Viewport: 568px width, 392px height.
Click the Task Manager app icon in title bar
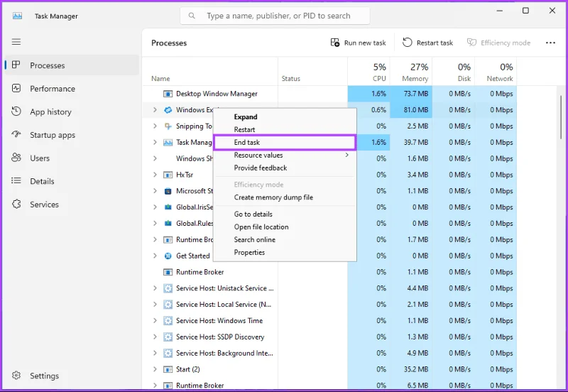tap(17, 16)
